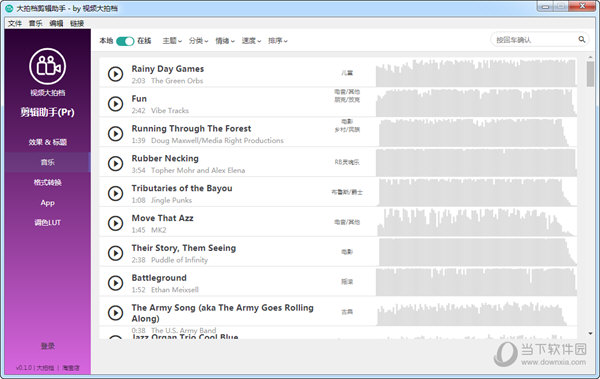Seek in the Battleground waveform
This screenshot has height=379, width=600.
(x=476, y=282)
